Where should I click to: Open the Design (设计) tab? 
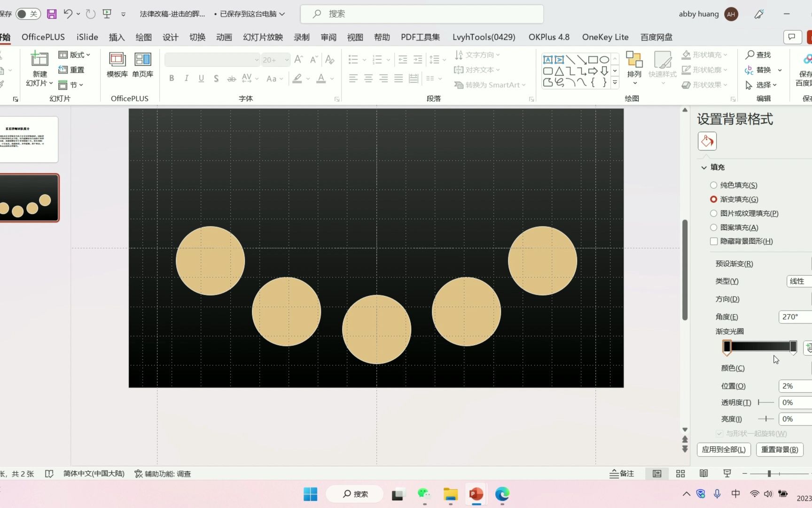click(x=171, y=37)
